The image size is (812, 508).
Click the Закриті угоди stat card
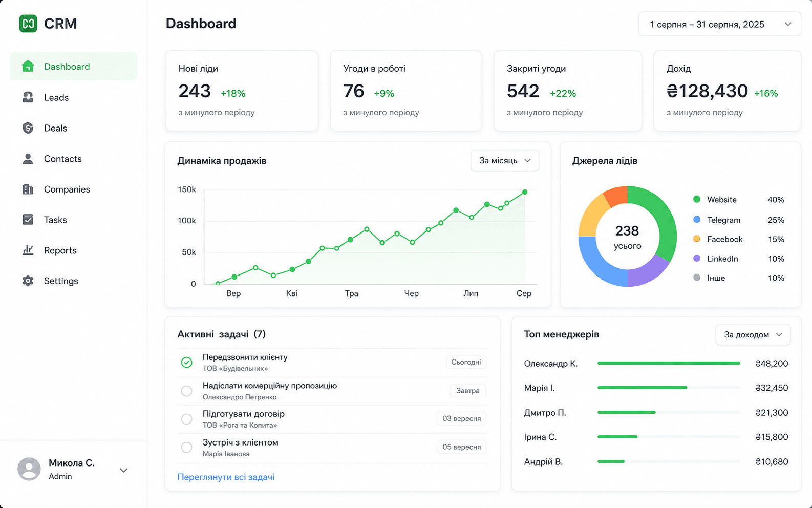tap(568, 91)
